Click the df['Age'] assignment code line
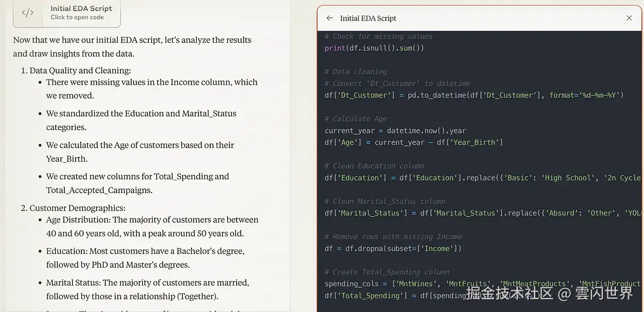Viewport: 644px width, 312px height. tap(413, 142)
